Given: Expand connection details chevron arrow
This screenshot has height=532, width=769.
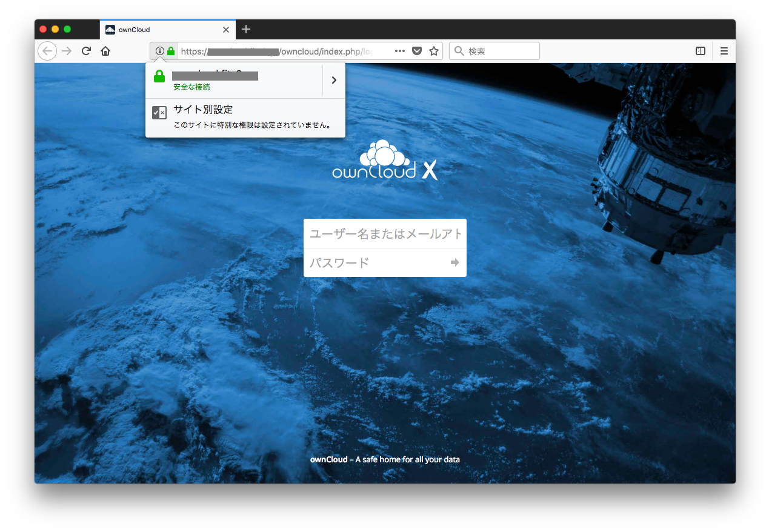Looking at the screenshot, I should pos(334,80).
